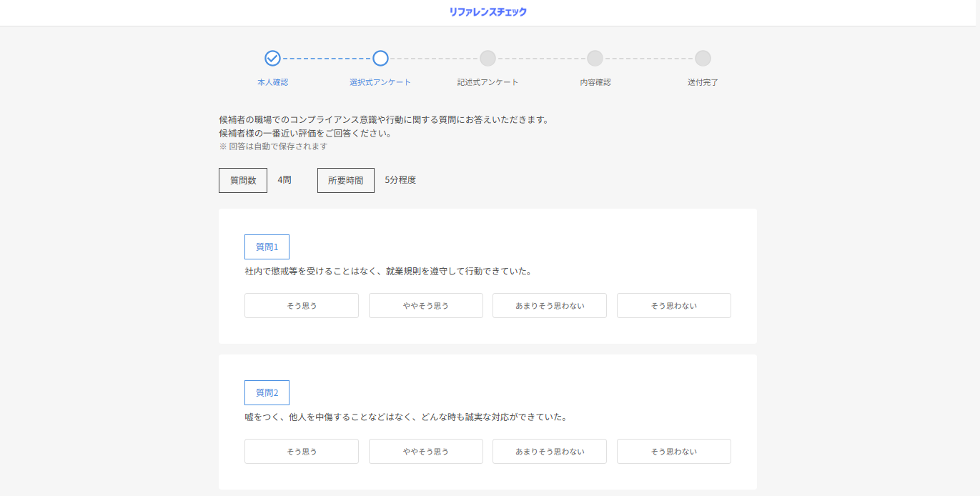Click the completed 本人確認 checkmark step icon

coord(272,59)
